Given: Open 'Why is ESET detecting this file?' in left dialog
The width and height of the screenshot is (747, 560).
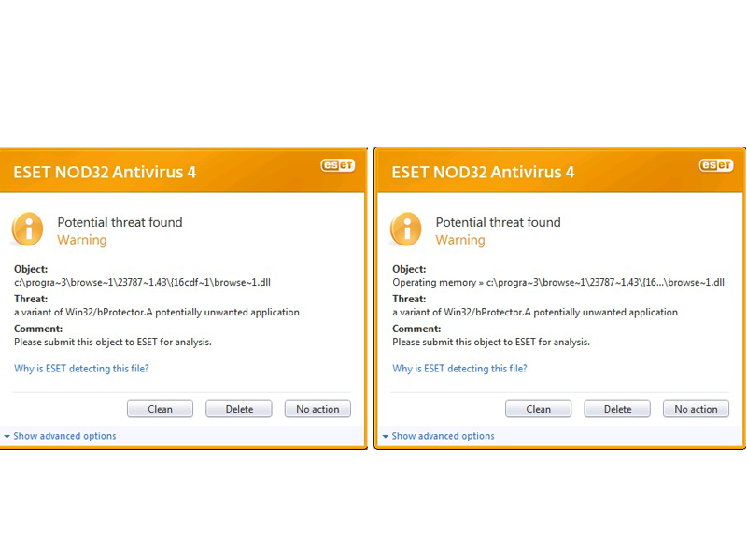Looking at the screenshot, I should tap(81, 369).
